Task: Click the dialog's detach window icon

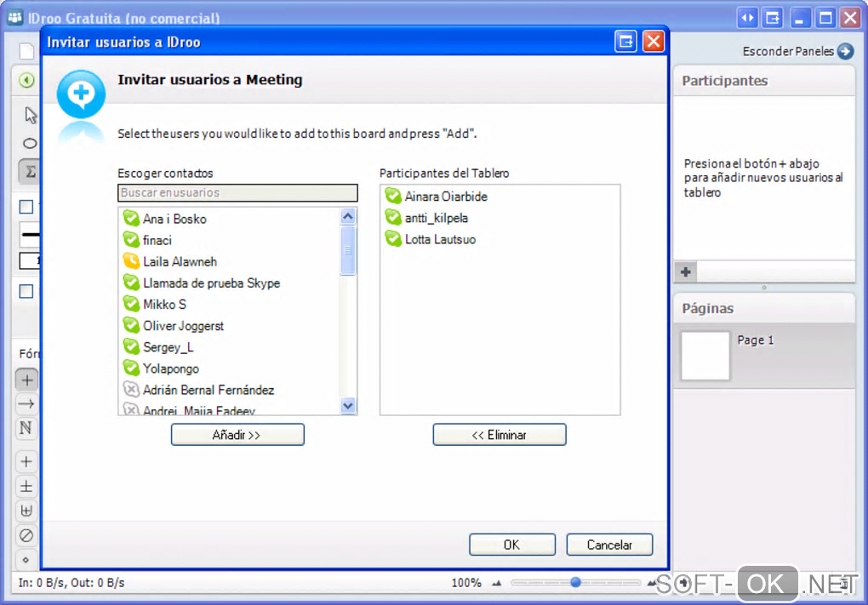Action: click(x=626, y=42)
